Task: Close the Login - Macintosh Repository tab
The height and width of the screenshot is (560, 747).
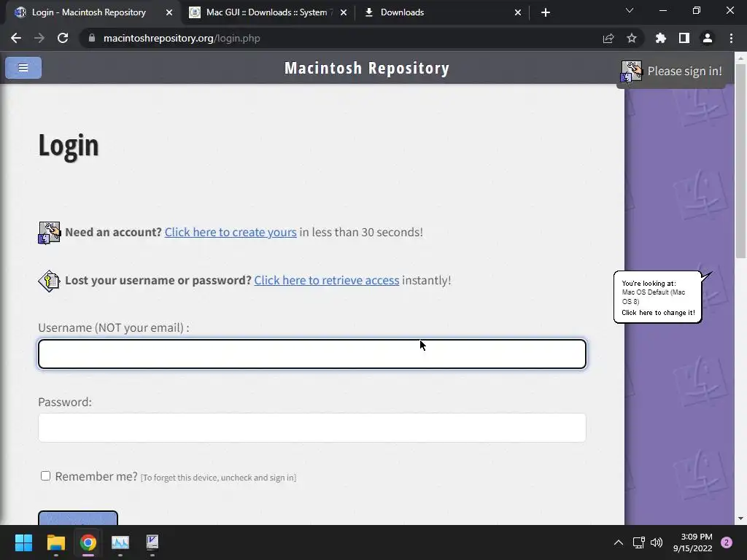Action: (x=169, y=12)
